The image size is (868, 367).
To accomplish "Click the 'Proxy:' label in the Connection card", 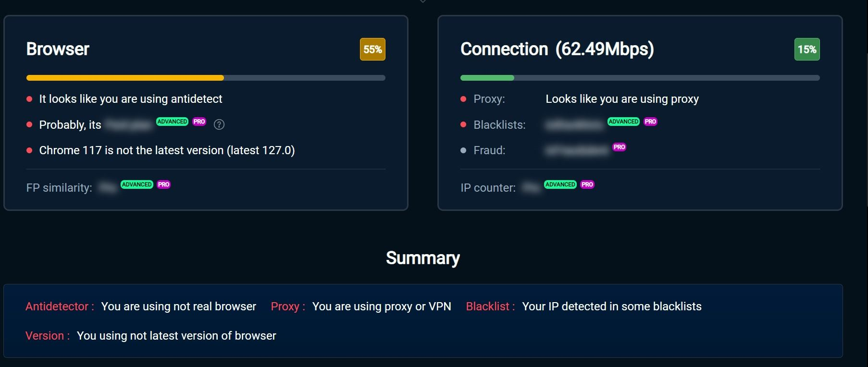I will point(489,99).
